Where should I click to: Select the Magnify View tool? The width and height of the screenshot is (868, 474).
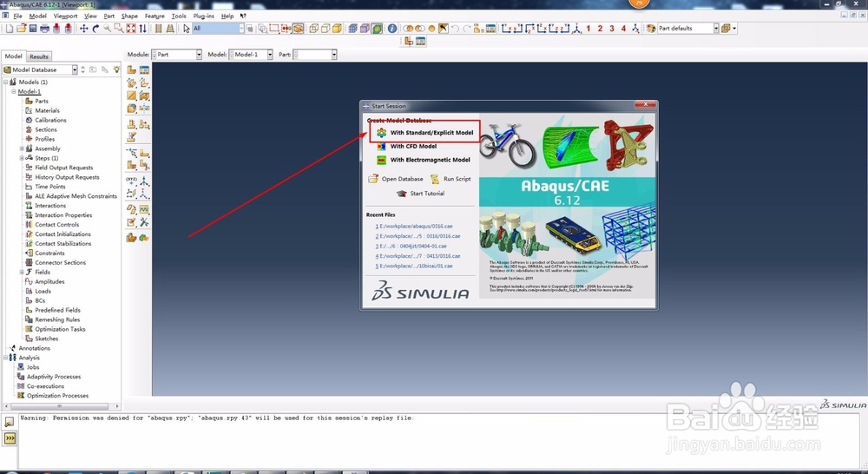pyautogui.click(x=107, y=29)
